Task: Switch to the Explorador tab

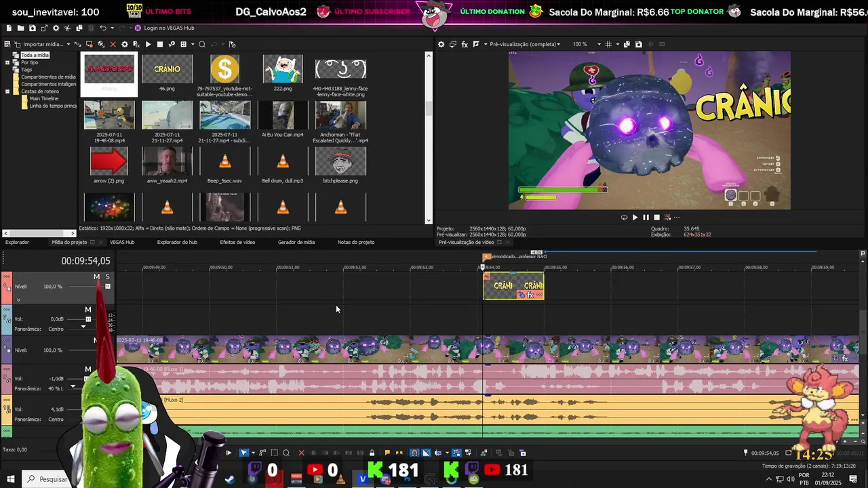Action: coord(17,242)
